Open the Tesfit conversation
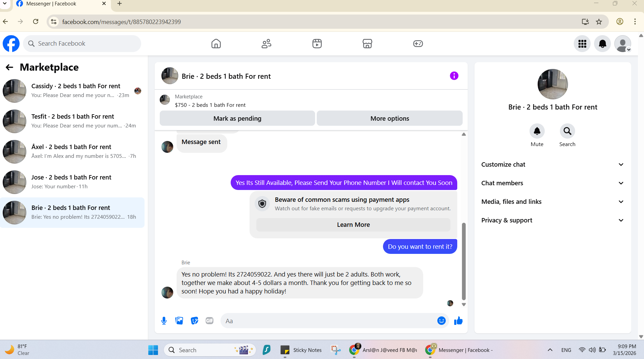Image resolution: width=644 pixels, height=359 pixels. click(x=72, y=121)
